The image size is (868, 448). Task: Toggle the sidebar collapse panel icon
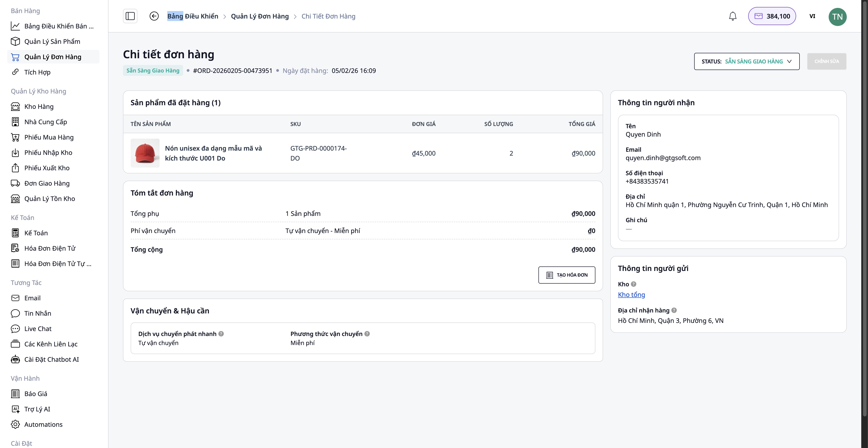130,16
